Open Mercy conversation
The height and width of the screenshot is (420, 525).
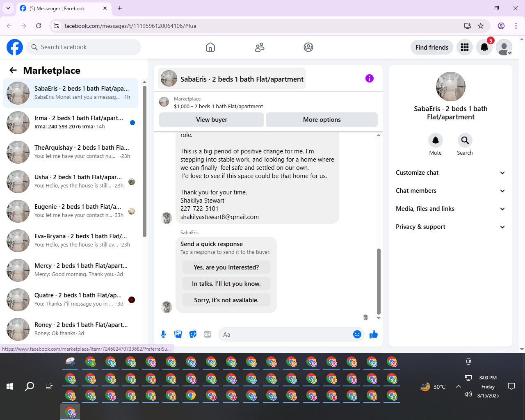pos(71,270)
